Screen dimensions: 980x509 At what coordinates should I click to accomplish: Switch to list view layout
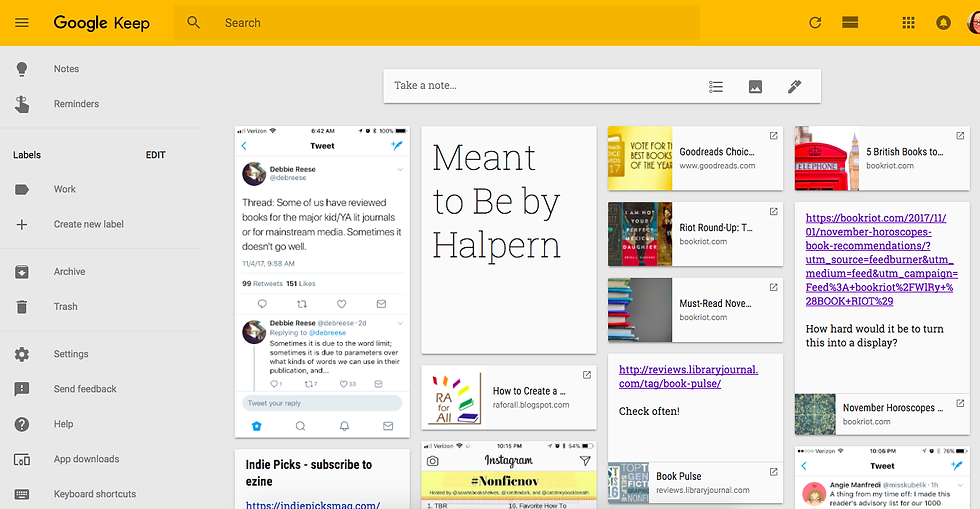(850, 23)
